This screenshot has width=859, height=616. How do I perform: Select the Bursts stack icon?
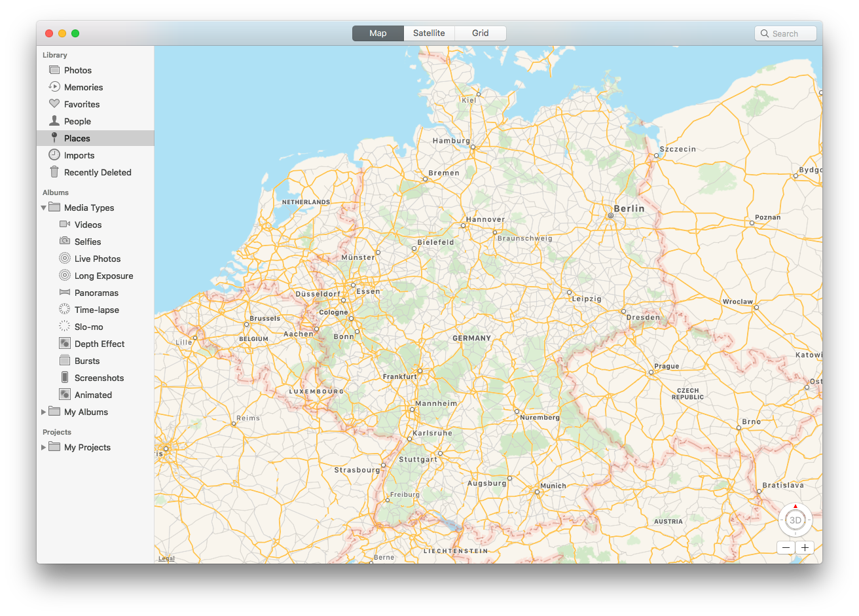(x=65, y=361)
